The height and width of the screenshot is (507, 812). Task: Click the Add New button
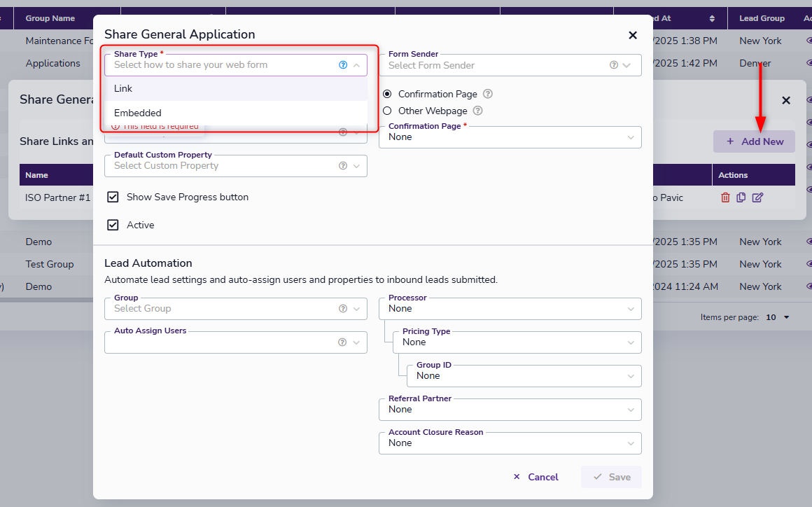(754, 141)
